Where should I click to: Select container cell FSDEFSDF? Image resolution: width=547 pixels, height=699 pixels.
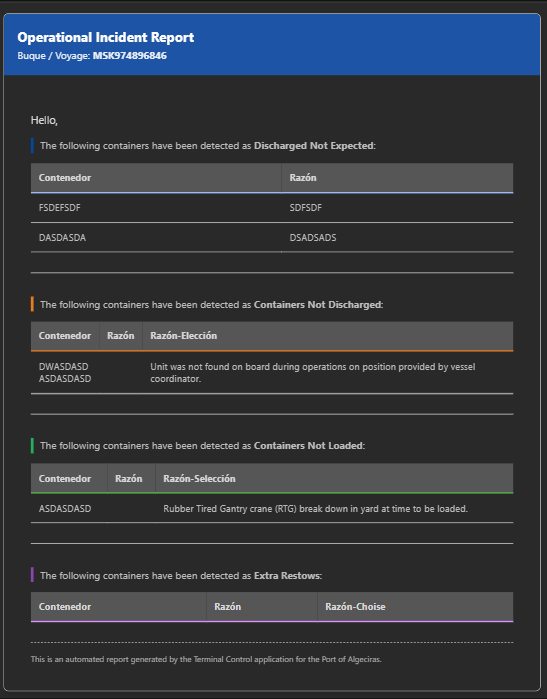pyautogui.click(x=60, y=208)
